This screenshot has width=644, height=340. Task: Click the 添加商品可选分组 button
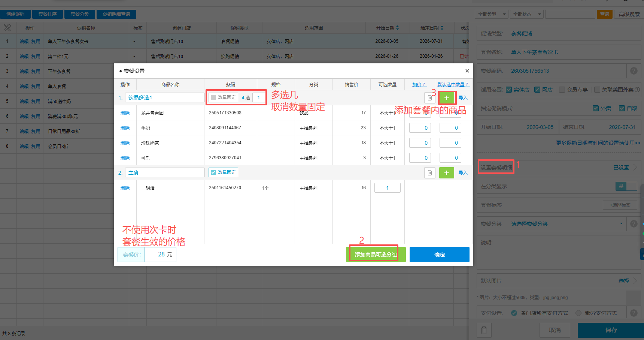(x=376, y=255)
